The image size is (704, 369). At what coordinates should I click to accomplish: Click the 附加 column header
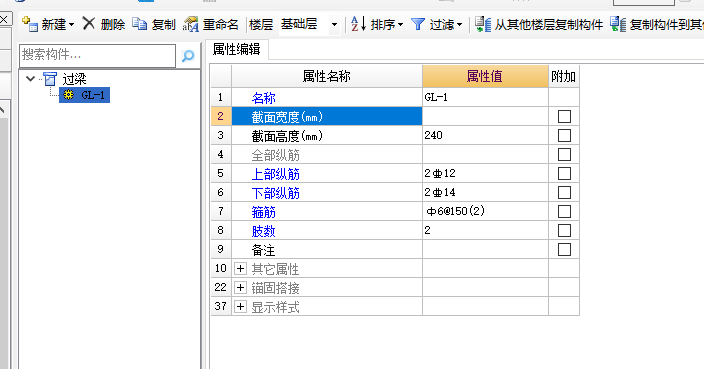coord(563,76)
